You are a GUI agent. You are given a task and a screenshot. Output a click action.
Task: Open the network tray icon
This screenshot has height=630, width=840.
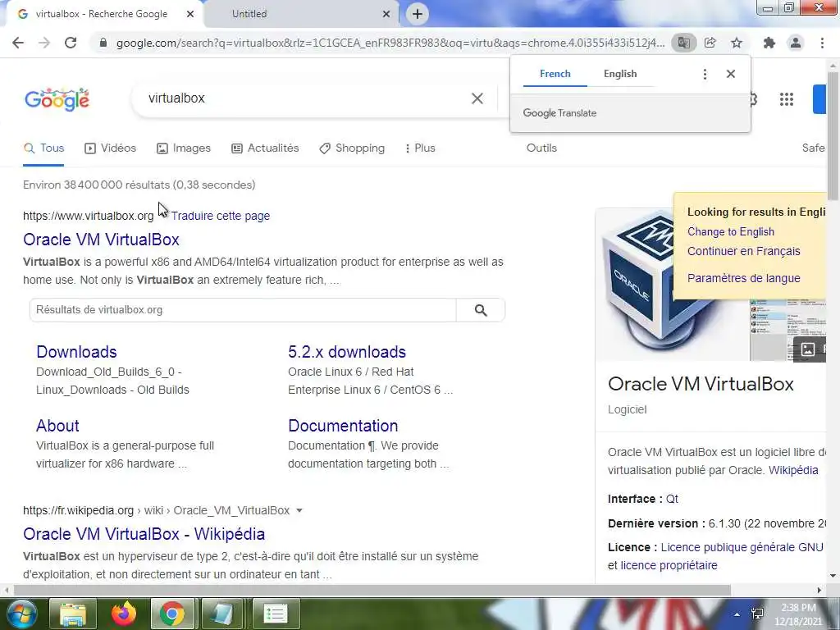click(757, 614)
